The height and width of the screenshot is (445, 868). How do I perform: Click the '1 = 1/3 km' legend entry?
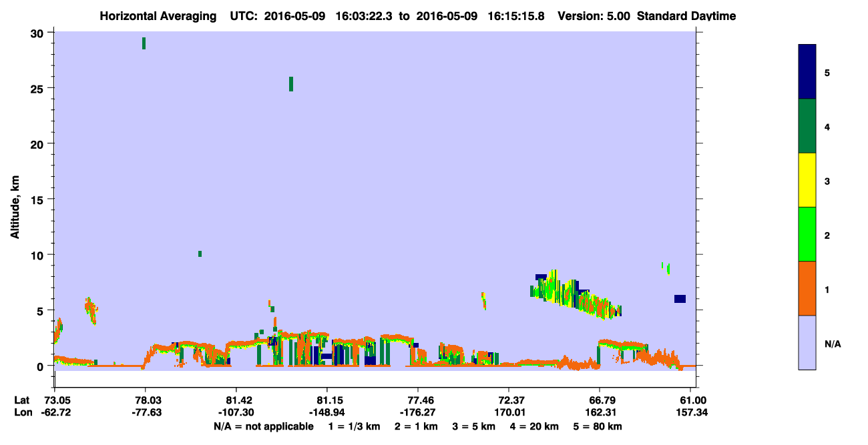(353, 426)
